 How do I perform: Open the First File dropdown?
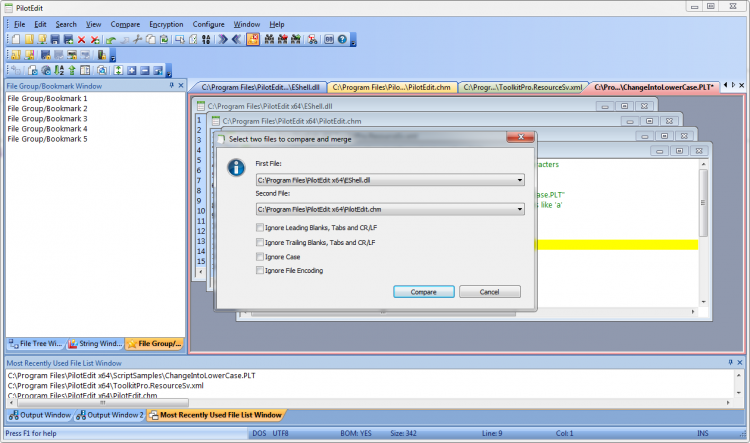pyautogui.click(x=519, y=180)
